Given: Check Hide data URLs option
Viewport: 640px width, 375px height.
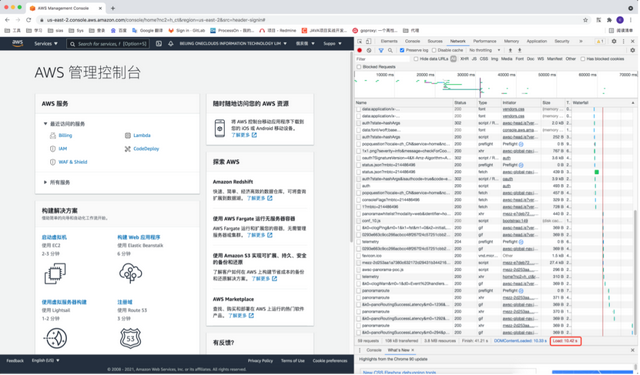Looking at the screenshot, I should [x=416, y=59].
